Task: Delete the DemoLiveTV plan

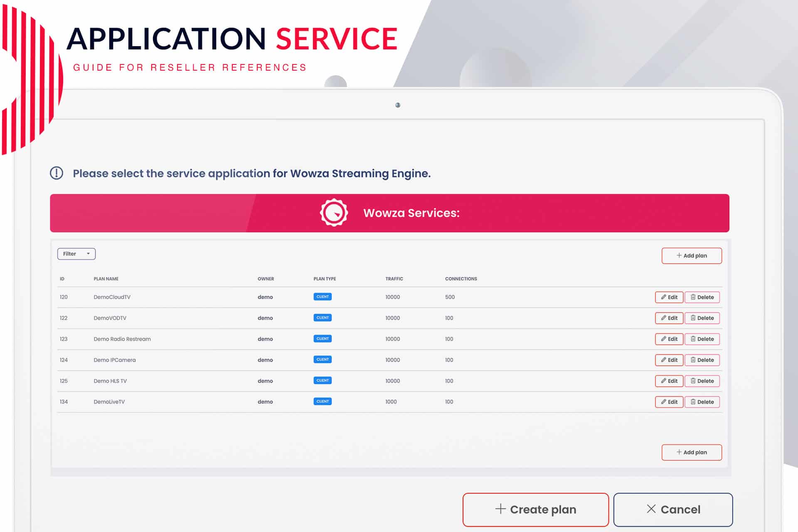Action: pos(702,402)
